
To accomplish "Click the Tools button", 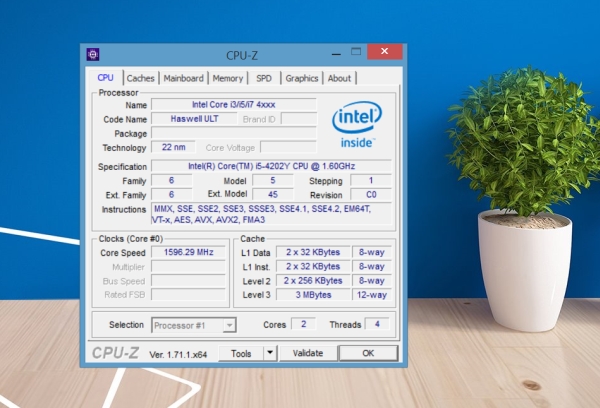I will 241,353.
